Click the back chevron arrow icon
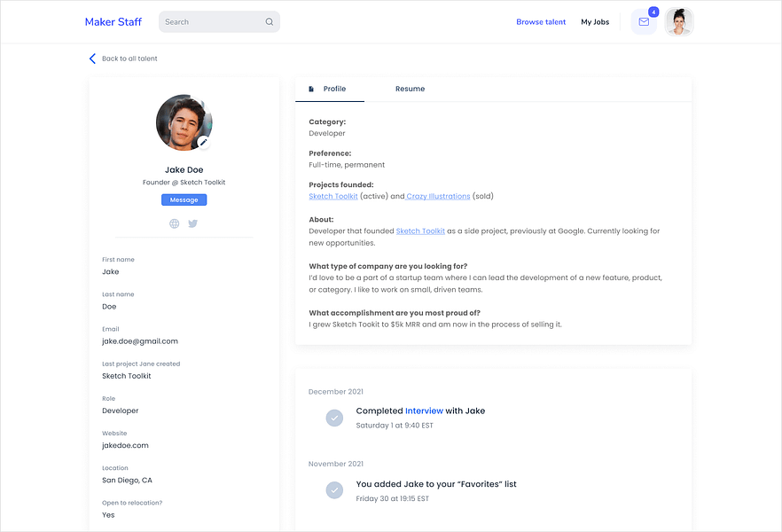Image resolution: width=782 pixels, height=532 pixels. (92, 59)
